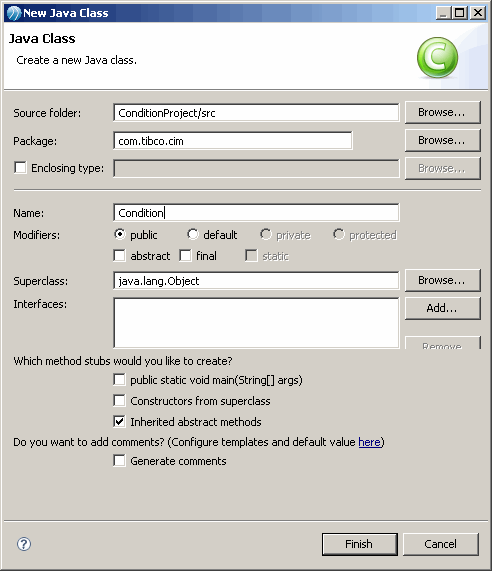492x571 pixels.
Task: Close the New Java Class window
Action: (478, 13)
